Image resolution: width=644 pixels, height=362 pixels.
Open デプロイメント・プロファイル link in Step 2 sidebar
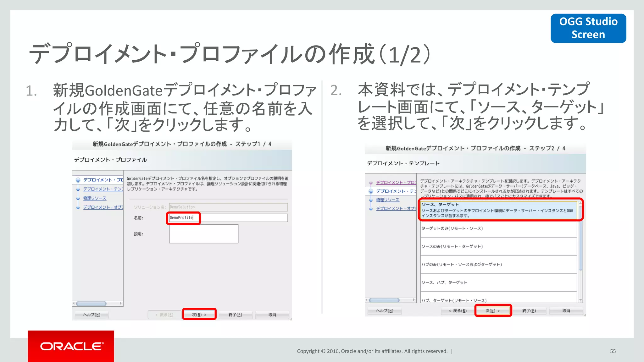[x=396, y=182]
